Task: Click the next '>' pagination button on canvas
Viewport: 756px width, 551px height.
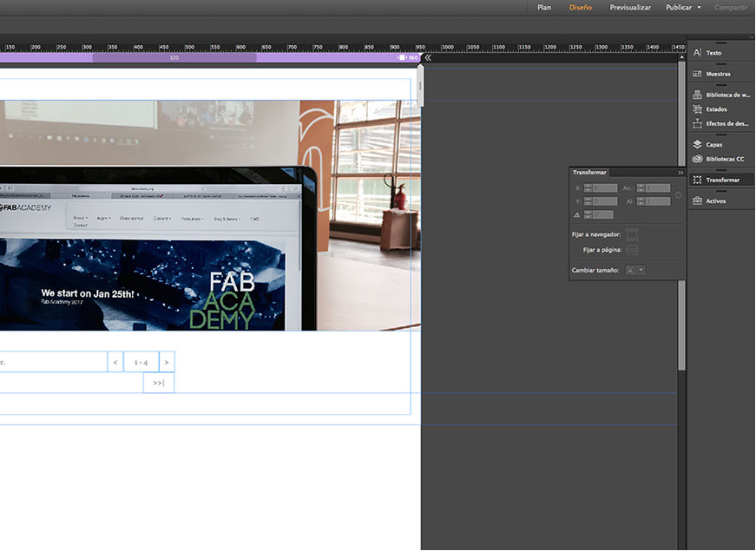Action: coord(167,362)
